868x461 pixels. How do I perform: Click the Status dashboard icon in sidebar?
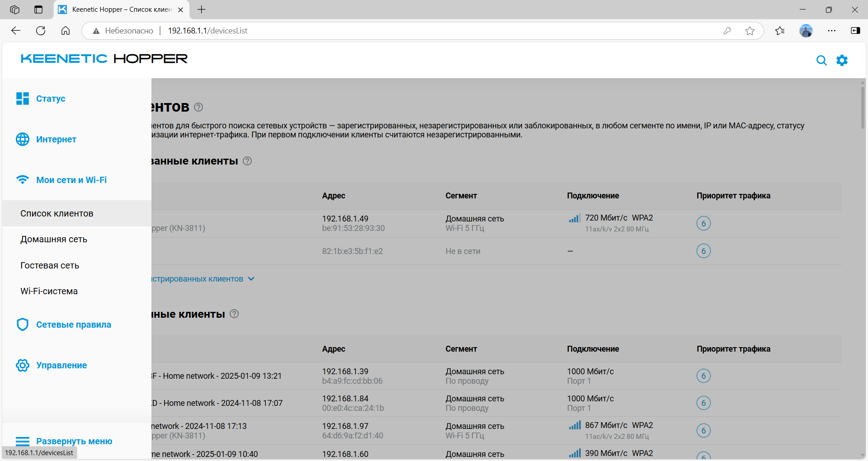(23, 99)
